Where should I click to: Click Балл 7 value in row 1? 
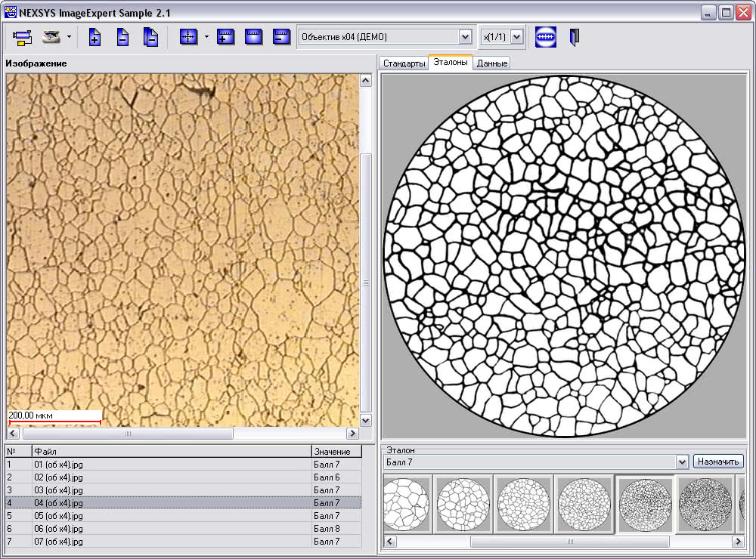pos(336,465)
